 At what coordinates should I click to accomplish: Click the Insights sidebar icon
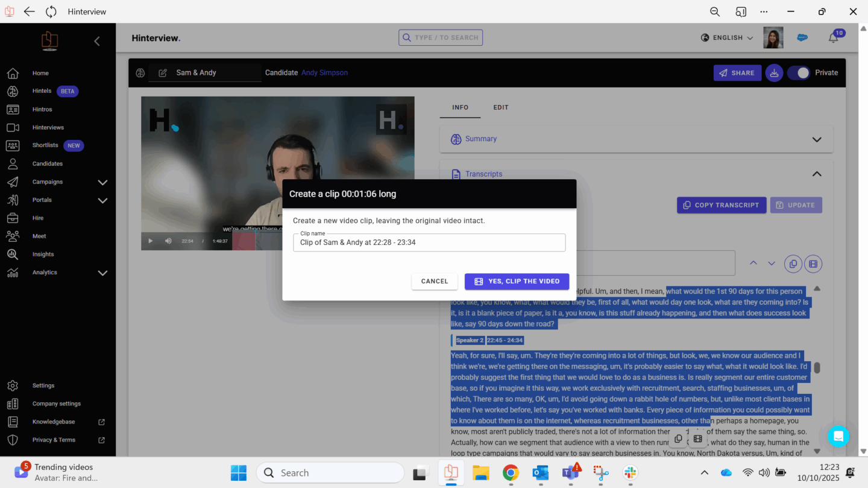[13, 255]
